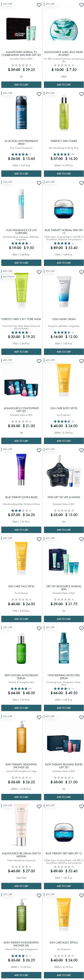This screenshot has width=84, height=980.
Task: Wishlist the T-Pur Refining Micro-Peel Serum
Action: (x=81, y=628)
